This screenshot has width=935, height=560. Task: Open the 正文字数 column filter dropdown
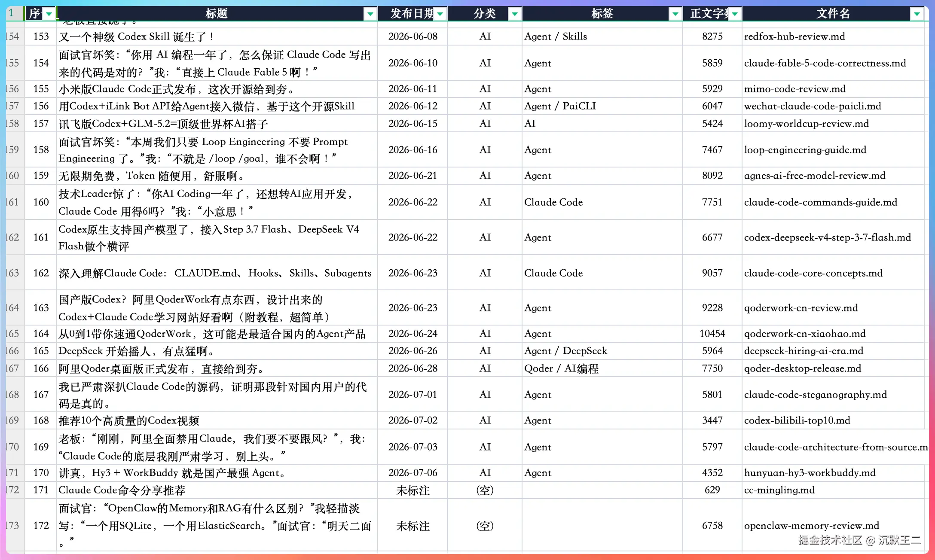tap(735, 14)
